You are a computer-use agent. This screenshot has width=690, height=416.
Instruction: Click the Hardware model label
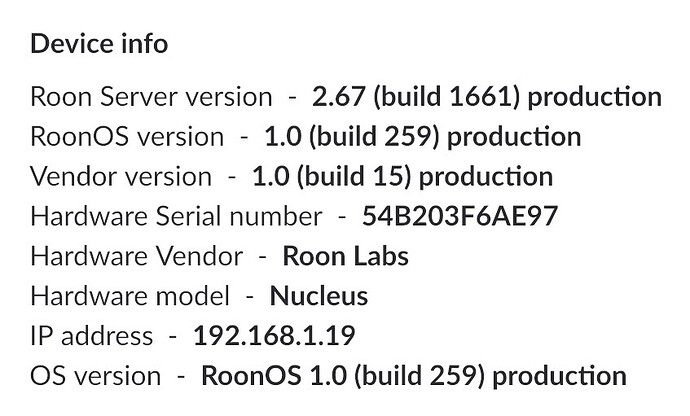[130, 296]
